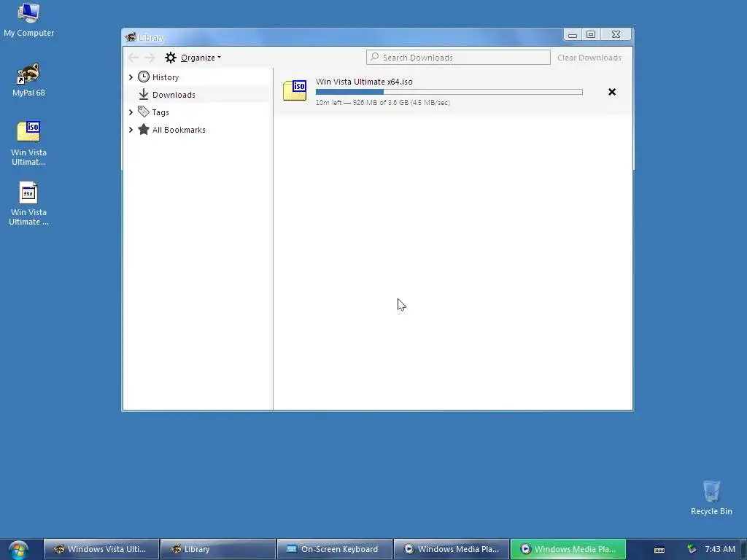Expand the All Bookmarks tree node
The width and height of the screenshot is (747, 560).
pyautogui.click(x=131, y=130)
